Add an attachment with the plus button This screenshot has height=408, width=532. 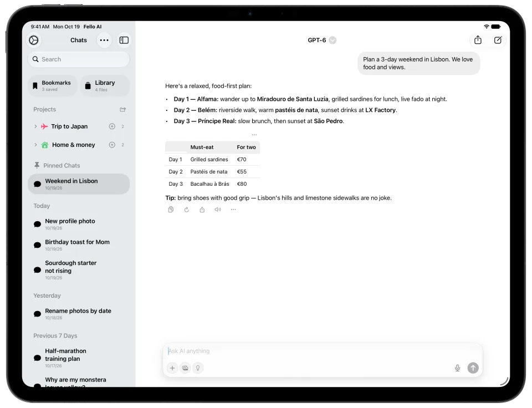(172, 368)
